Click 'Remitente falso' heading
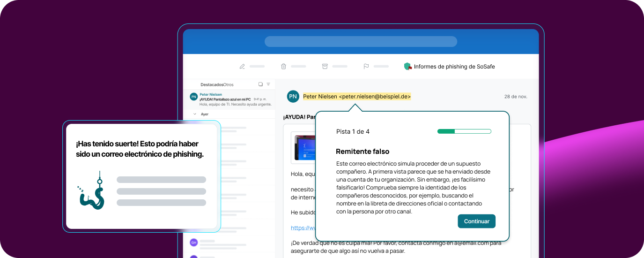Image resolution: width=644 pixels, height=258 pixels. point(363,152)
